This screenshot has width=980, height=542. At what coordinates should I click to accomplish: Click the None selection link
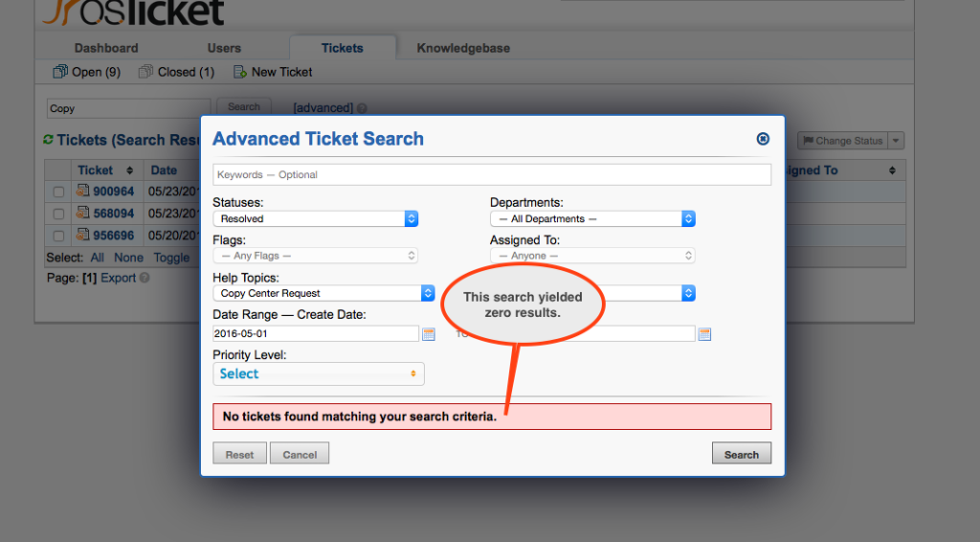[128, 258]
